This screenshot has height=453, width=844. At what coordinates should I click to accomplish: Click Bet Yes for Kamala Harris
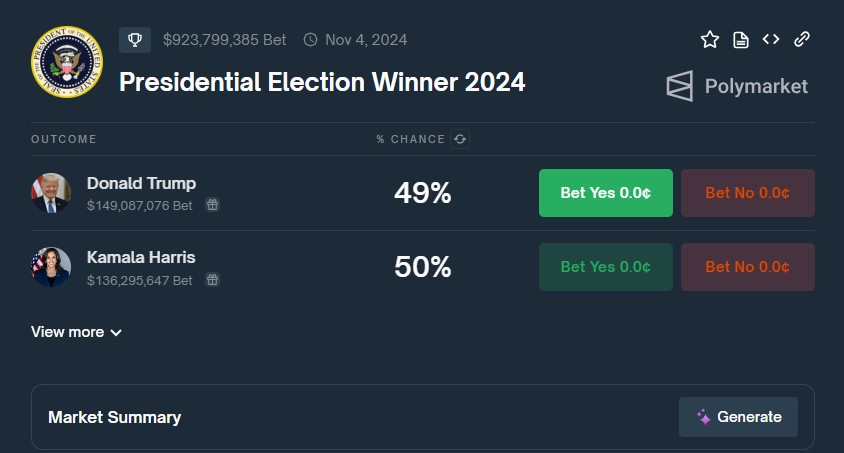pyautogui.click(x=606, y=267)
